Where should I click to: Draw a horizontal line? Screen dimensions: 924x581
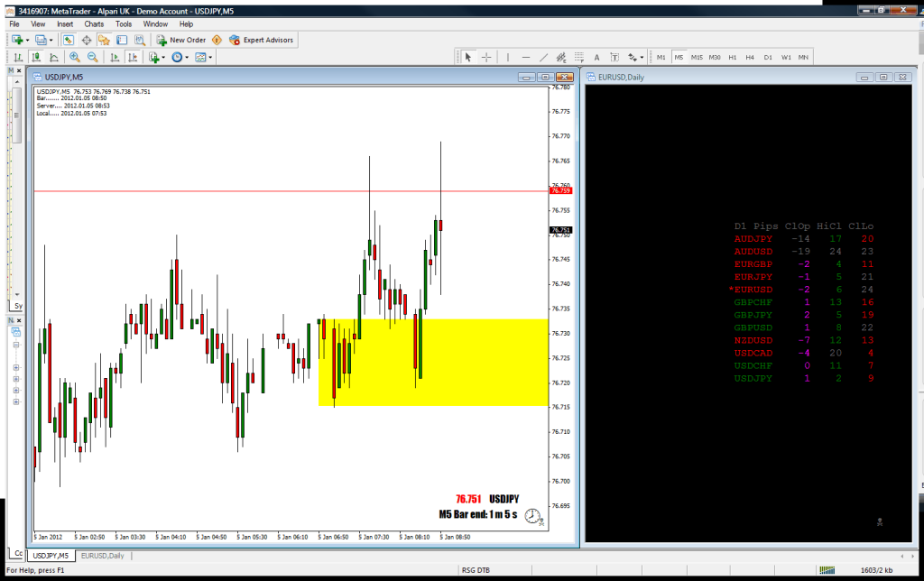point(526,57)
